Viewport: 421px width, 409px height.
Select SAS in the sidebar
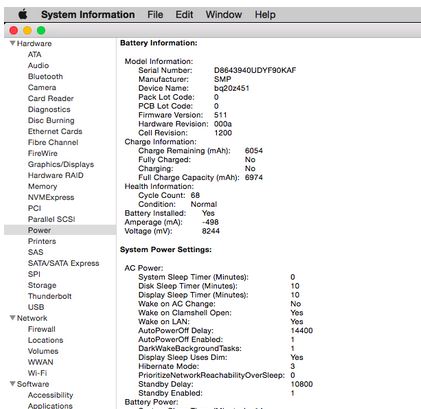click(36, 252)
